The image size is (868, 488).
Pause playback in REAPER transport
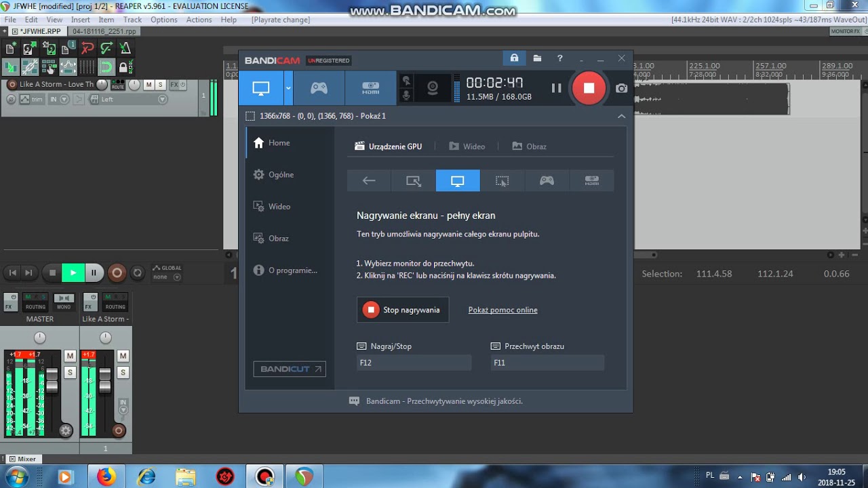pos(94,272)
